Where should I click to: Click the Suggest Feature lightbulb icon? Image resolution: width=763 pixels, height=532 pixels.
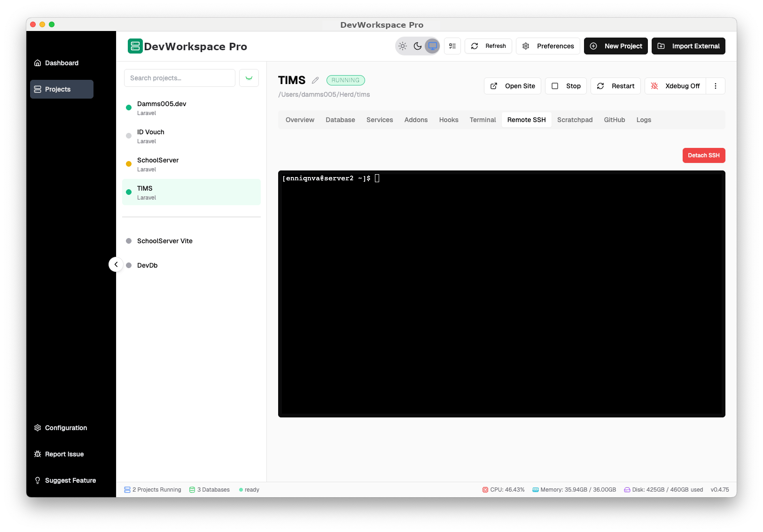[38, 480]
